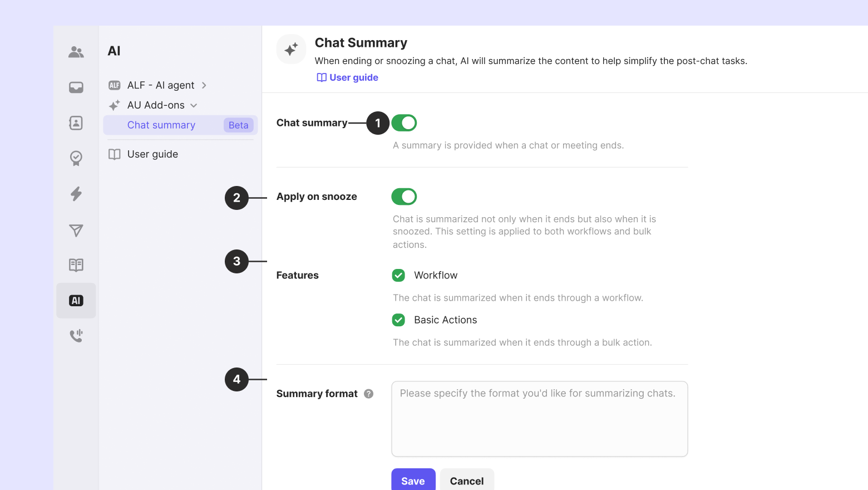Viewport: 868px width, 490px height.
Task: Select Chat summary in the AI menu
Action: coord(161,125)
